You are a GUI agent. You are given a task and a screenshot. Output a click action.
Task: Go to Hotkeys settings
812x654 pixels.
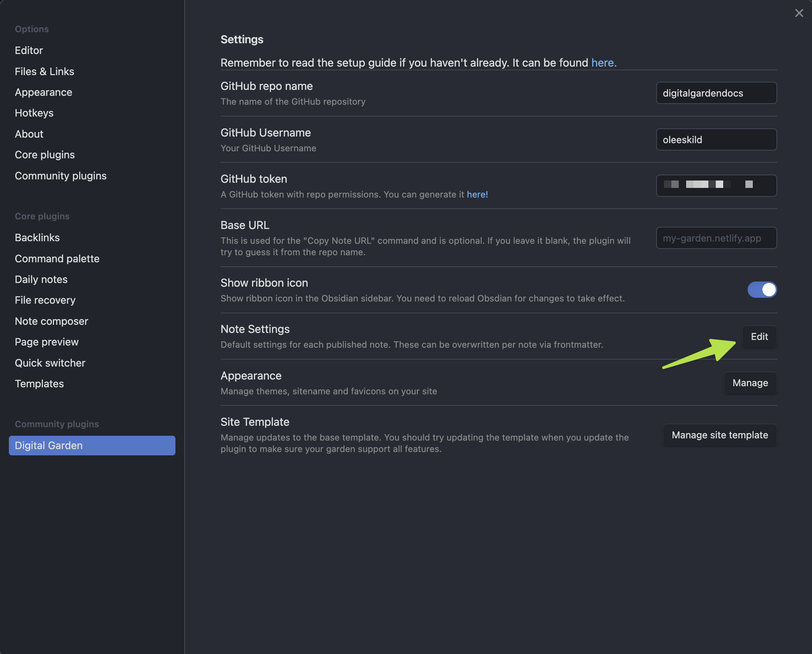pyautogui.click(x=34, y=113)
